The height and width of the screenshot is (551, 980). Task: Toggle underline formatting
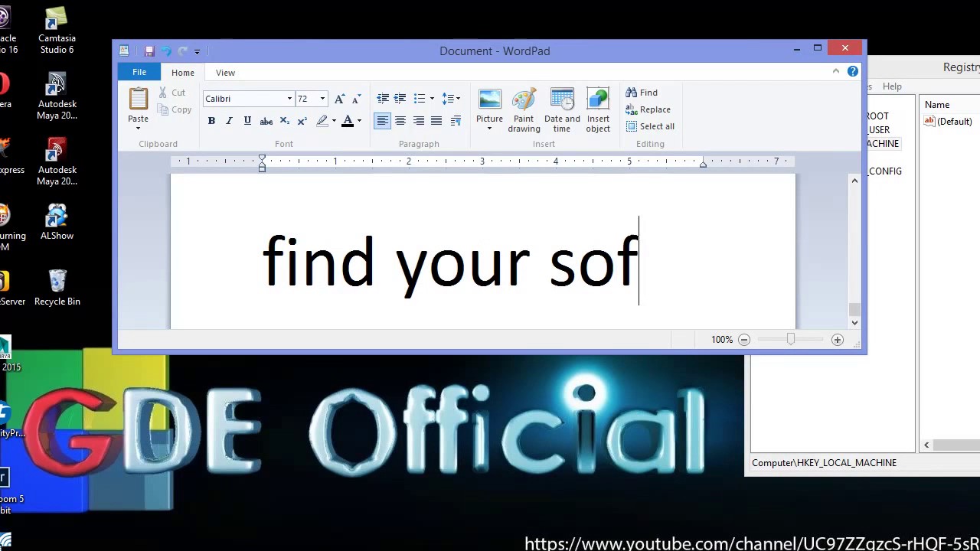tap(247, 121)
